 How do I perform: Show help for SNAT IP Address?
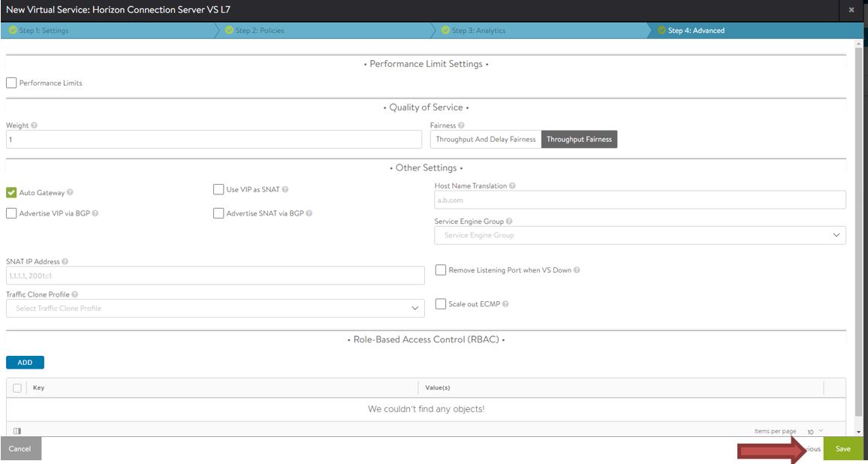coord(65,262)
